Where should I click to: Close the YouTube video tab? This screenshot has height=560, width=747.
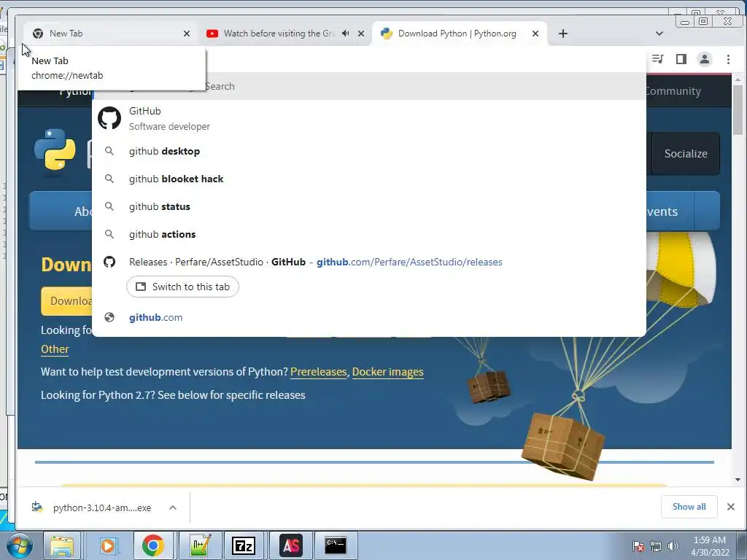click(361, 34)
